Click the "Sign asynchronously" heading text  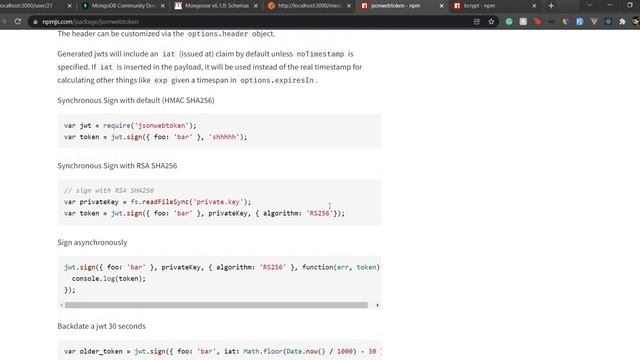pyautogui.click(x=92, y=242)
